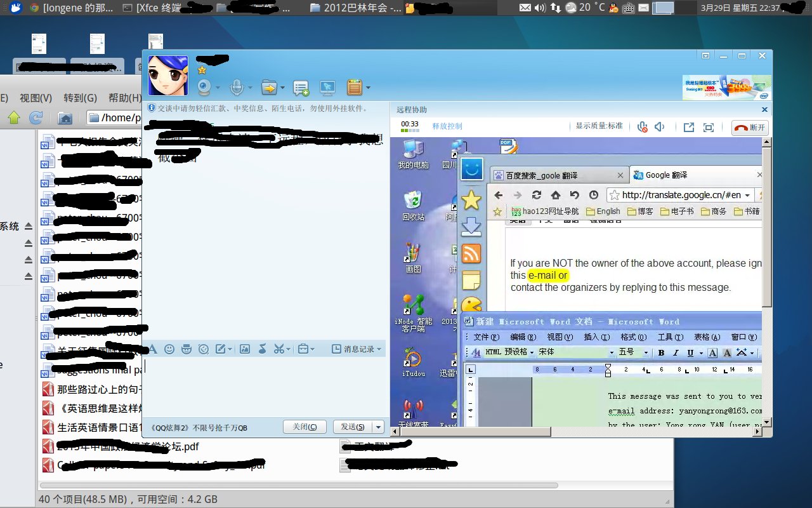Expand the video call options arrow

[x=218, y=88]
